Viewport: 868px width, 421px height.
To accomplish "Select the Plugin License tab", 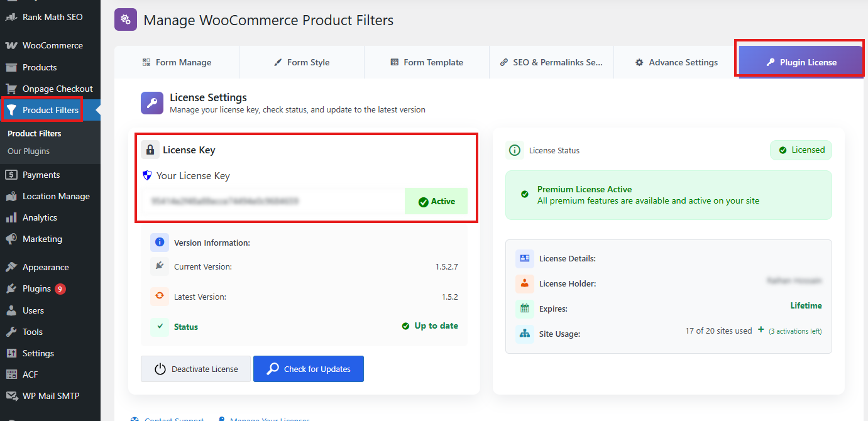I will pyautogui.click(x=800, y=62).
